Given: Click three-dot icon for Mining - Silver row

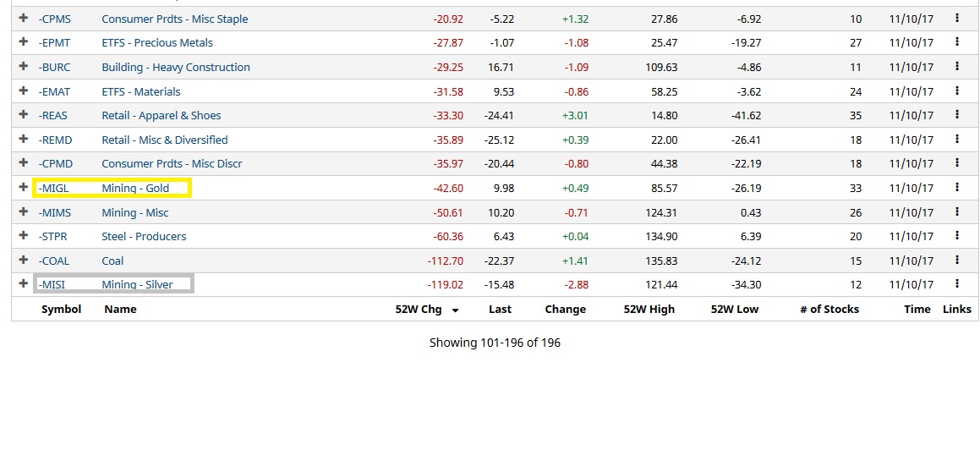Looking at the screenshot, I should click(x=957, y=283).
